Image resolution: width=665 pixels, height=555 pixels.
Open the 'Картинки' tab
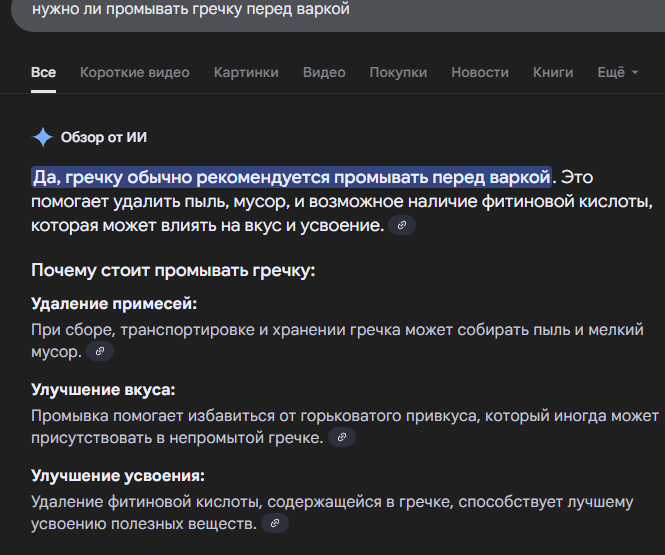(246, 73)
